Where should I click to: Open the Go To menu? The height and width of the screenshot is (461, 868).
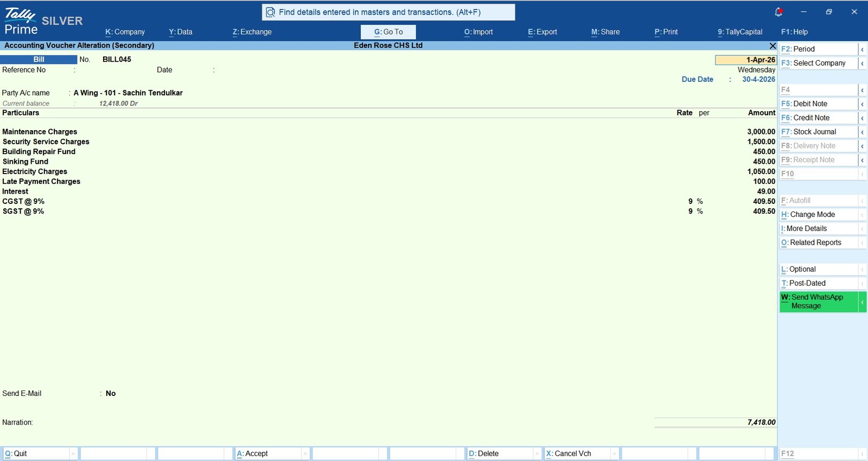click(388, 32)
